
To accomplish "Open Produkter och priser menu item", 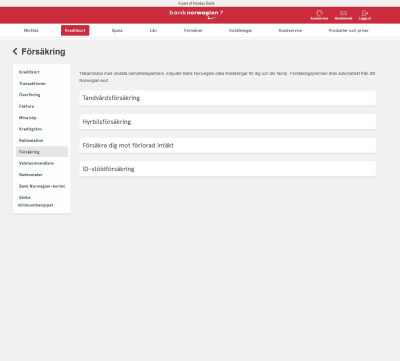I will (x=349, y=30).
